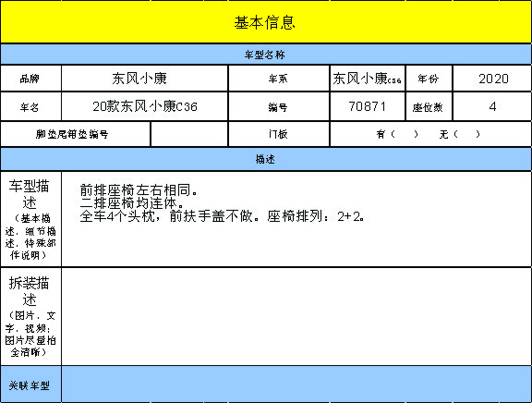The width and height of the screenshot is (532, 403).
Task: Select the 描述 blue section header
Action: (x=266, y=159)
